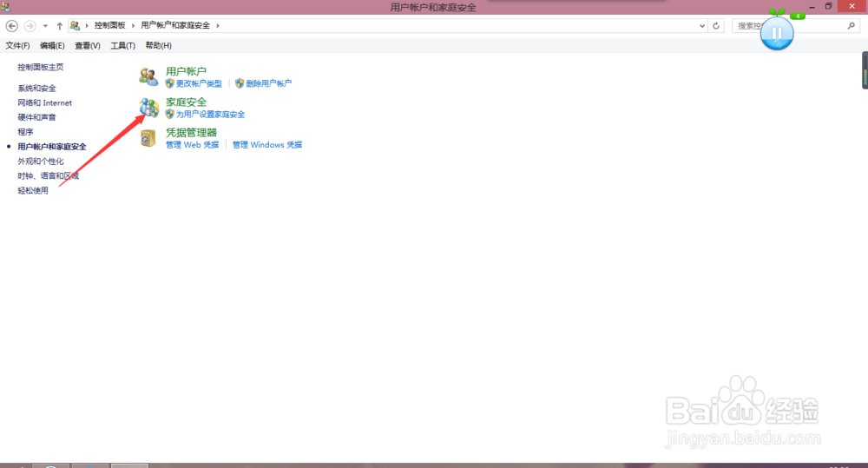Expand chevron after 用户帐户和家庭安全 breadcrumb
The image size is (868, 468).
[218, 25]
